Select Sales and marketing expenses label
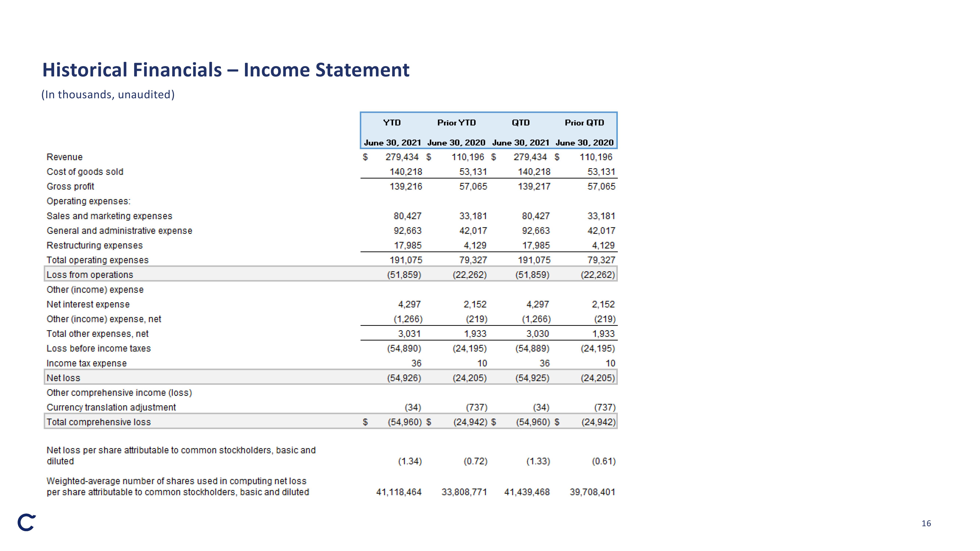The width and height of the screenshot is (980, 551). click(x=110, y=216)
